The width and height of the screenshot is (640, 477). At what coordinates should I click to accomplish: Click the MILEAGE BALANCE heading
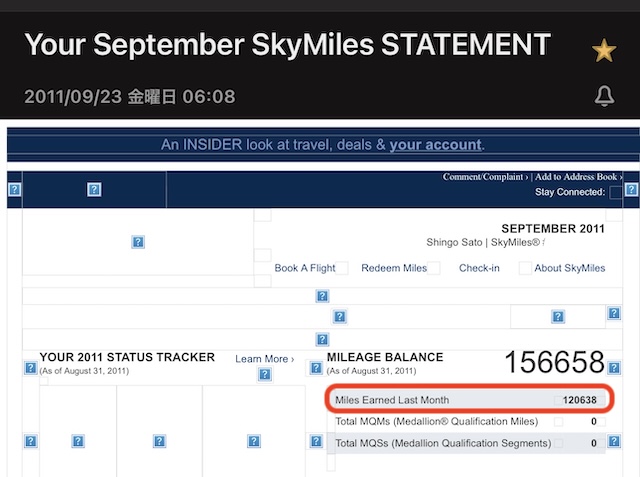point(385,357)
